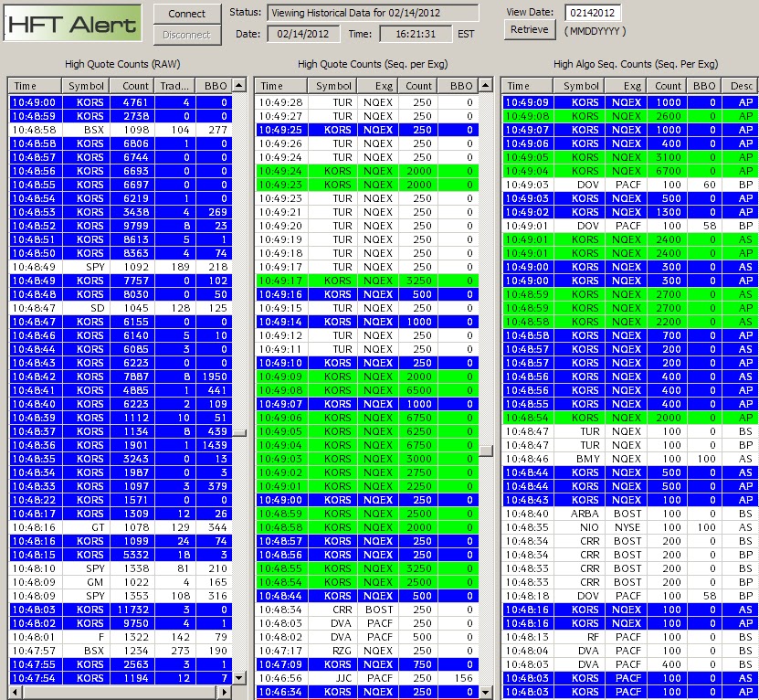The image size is (759, 700).
Task: Select Algo Seq. row 10:48:35 NIO NYSE
Action: 631,527
